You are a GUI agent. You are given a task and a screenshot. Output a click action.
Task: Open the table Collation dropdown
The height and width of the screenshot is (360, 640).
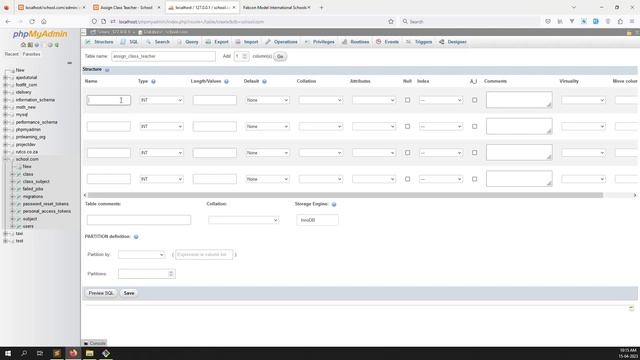point(243,220)
